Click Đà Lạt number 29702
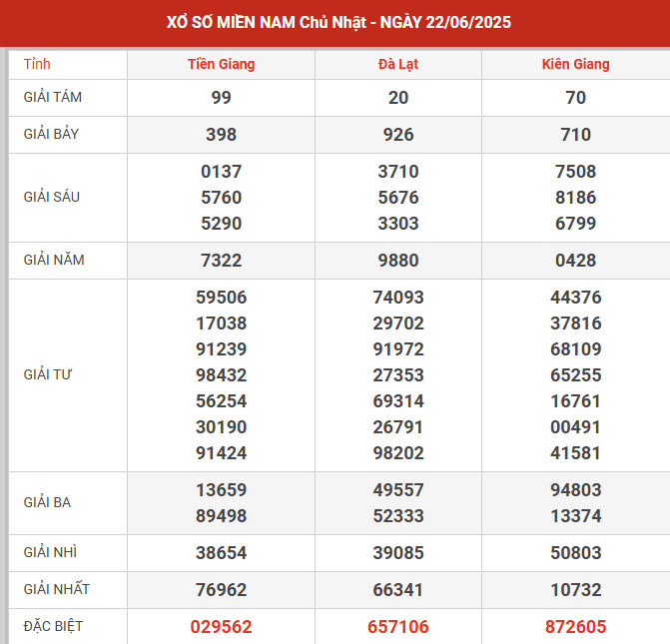Screen dimensions: 670x644 click(398, 323)
